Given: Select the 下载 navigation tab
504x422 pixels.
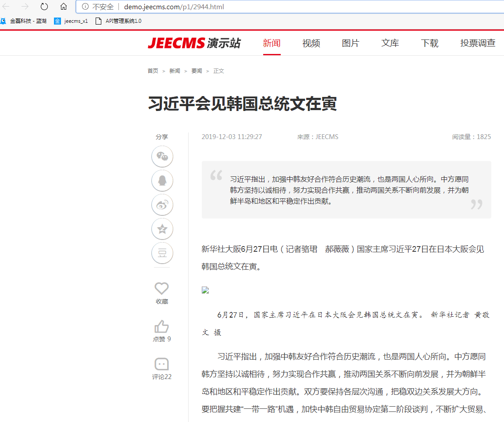Looking at the screenshot, I should pyautogui.click(x=429, y=43).
